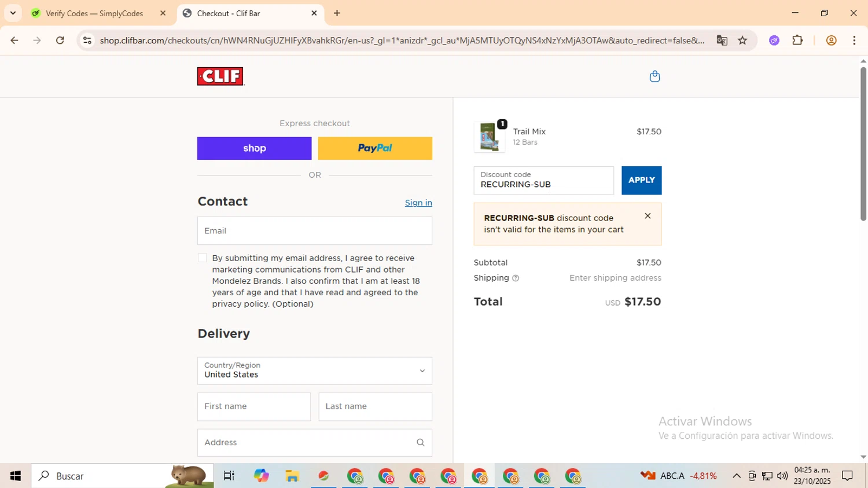Focus the Last name field
The height and width of the screenshot is (488, 868).
tap(375, 407)
